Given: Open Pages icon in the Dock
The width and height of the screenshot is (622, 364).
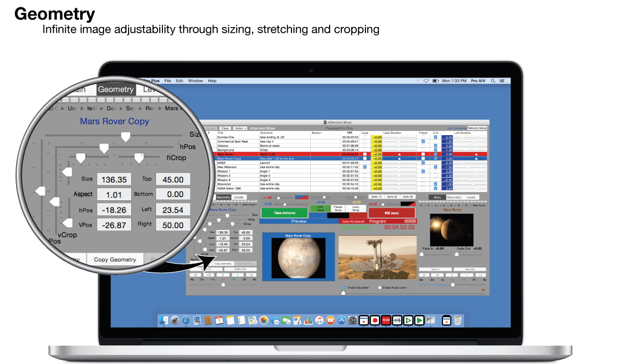Looking at the screenshot, I should (297, 320).
